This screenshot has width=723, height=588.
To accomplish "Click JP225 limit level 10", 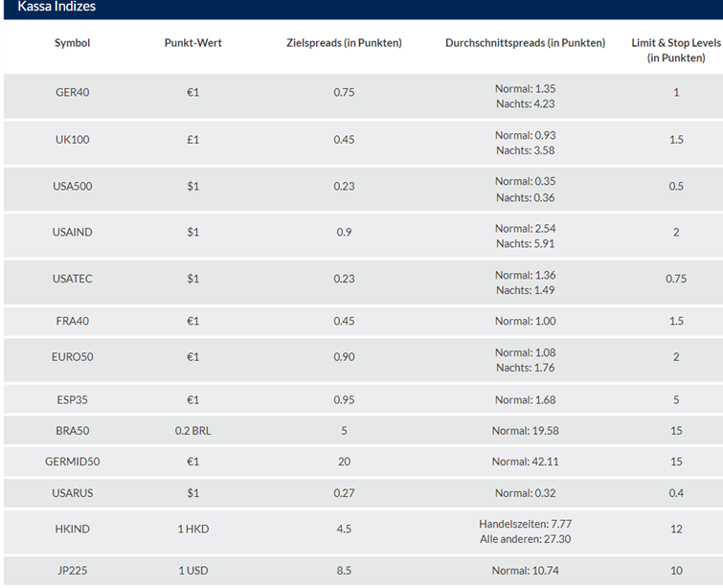I will click(676, 571).
